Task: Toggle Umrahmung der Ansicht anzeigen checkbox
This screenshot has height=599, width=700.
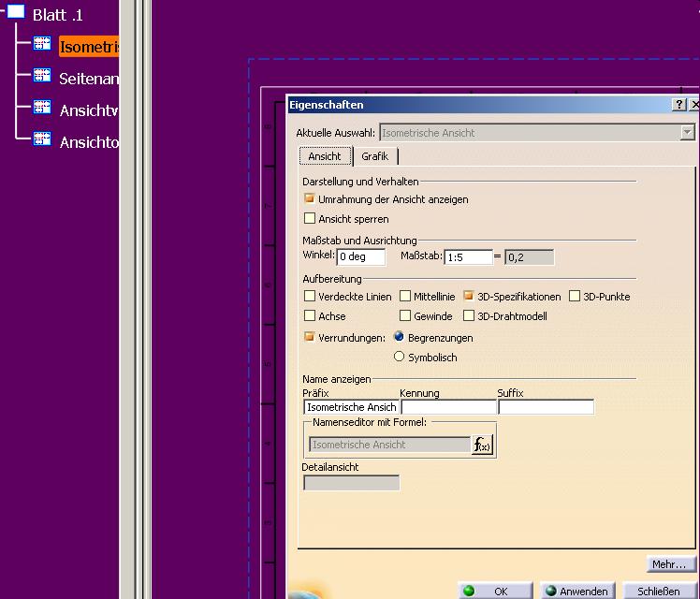Action: tap(310, 198)
